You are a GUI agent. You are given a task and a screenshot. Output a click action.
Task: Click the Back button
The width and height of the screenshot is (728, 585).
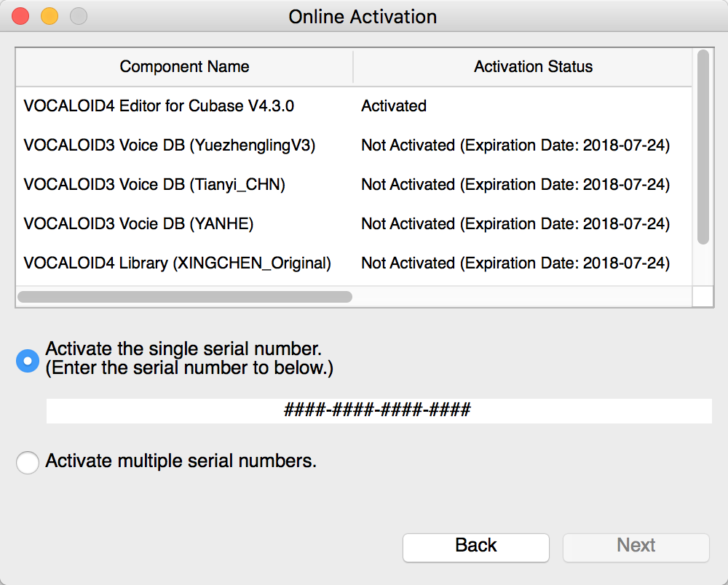coord(476,547)
